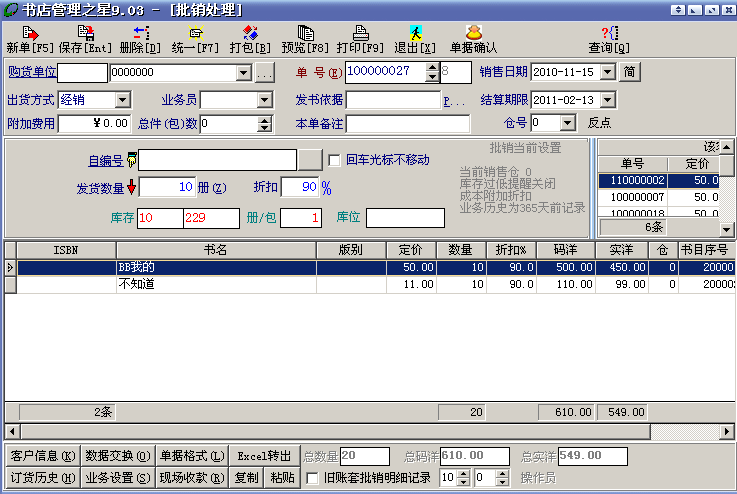737x494 pixels.
Task: Open the 销售日期 date dropdown
Action: click(x=608, y=73)
